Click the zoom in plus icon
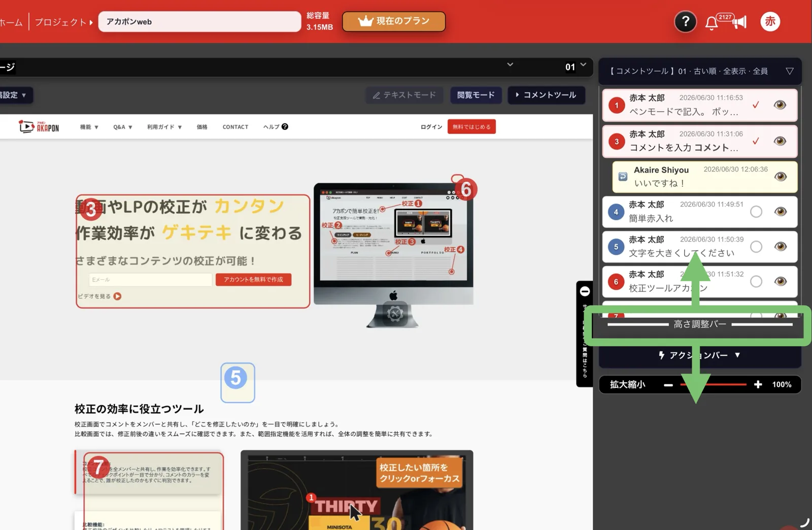812x530 pixels. tap(758, 385)
